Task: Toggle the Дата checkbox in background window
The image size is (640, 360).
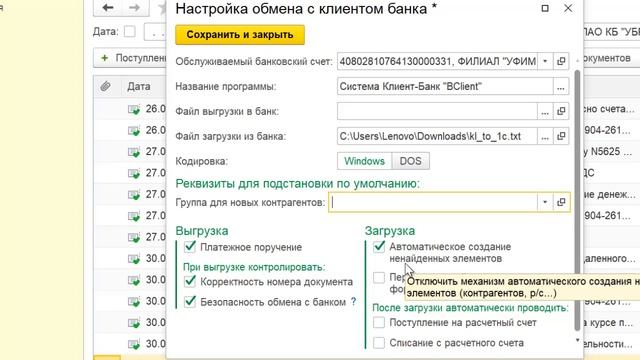Action: pos(130,31)
